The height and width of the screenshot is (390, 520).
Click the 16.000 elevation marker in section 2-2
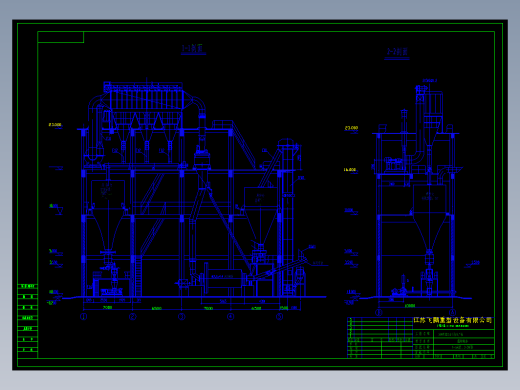point(350,170)
